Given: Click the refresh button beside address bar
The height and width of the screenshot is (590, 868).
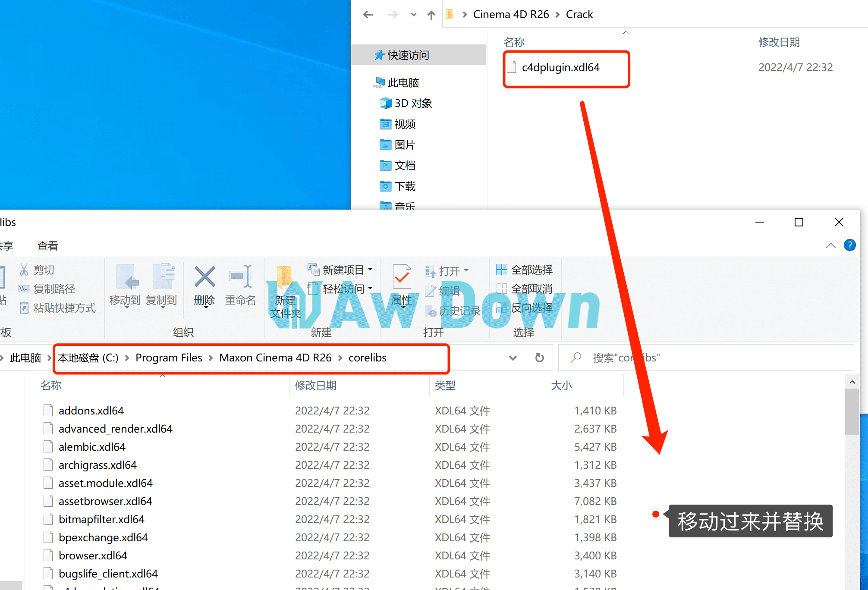Looking at the screenshot, I should click(x=539, y=358).
